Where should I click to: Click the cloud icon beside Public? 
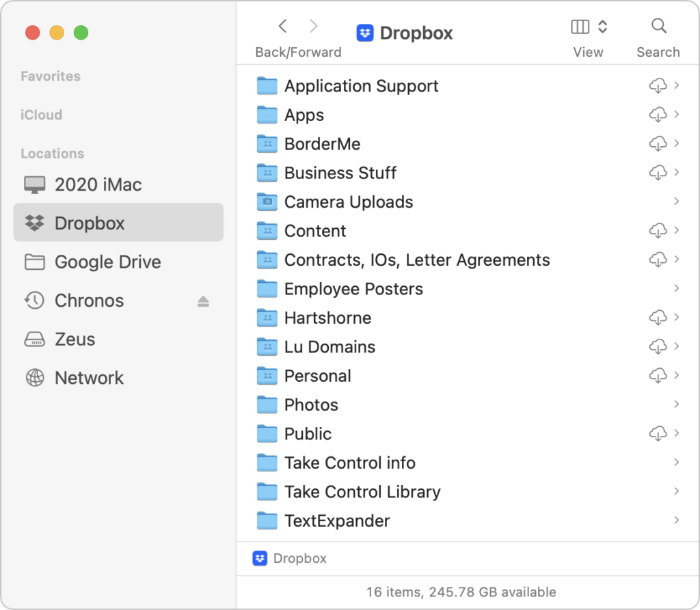(658, 433)
